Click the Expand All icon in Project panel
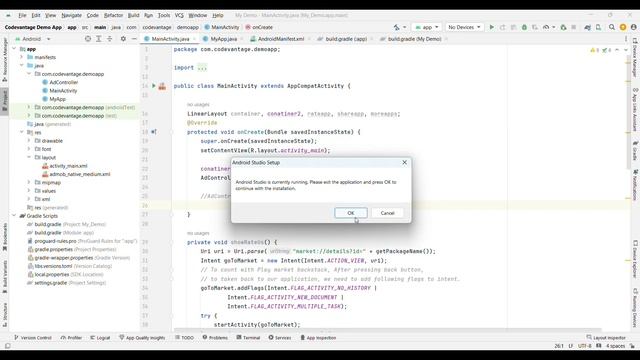This screenshot has height=360, width=640. (x=98, y=39)
